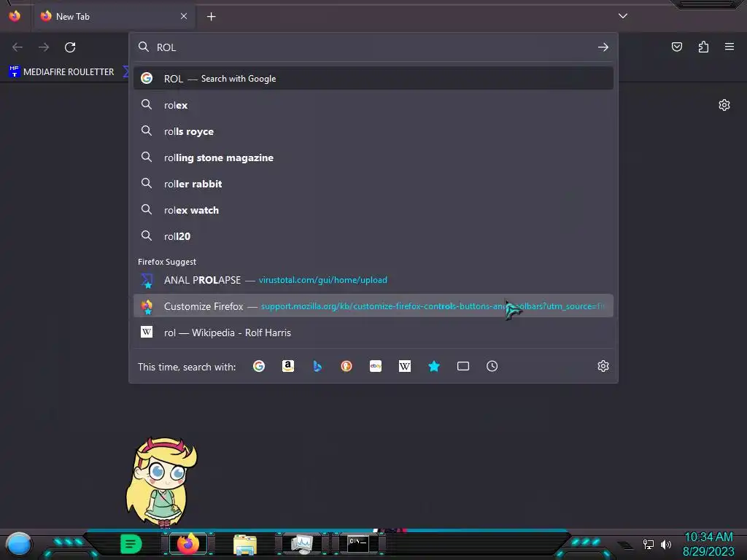This screenshot has height=560, width=747.
Task: Open Save to Pocket button
Action: pyautogui.click(x=677, y=47)
